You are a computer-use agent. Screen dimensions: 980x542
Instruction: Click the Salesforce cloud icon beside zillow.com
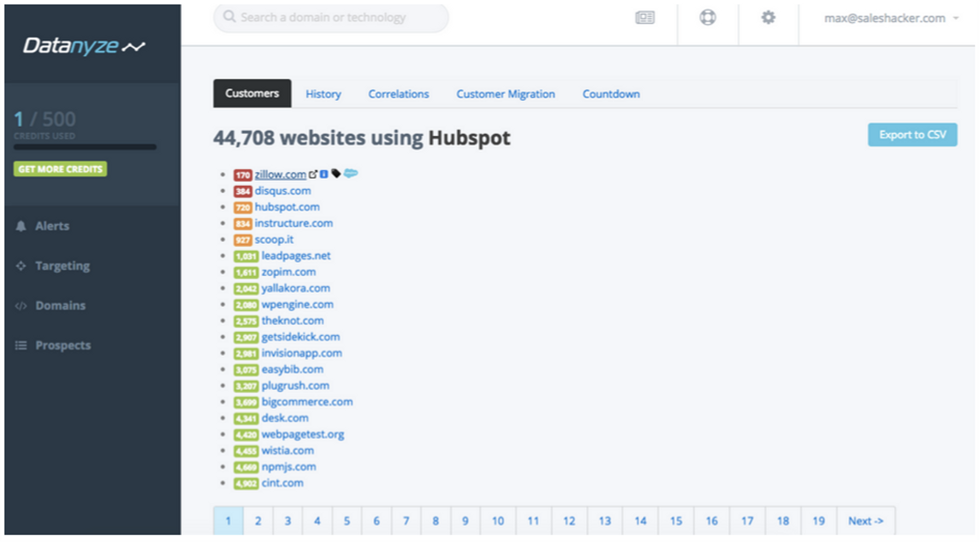350,173
